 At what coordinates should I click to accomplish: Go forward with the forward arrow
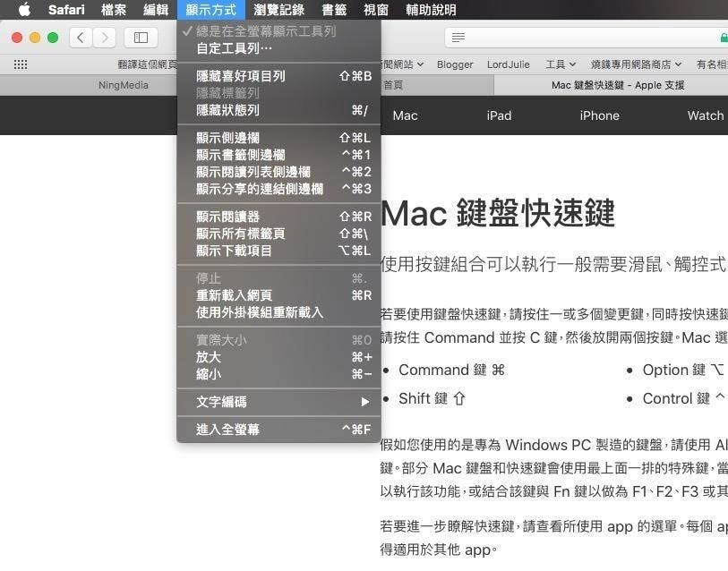(105, 37)
